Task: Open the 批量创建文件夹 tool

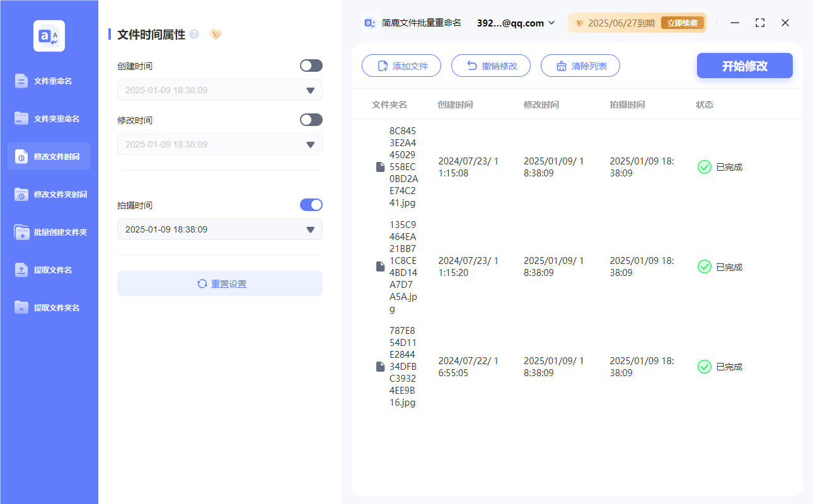Action: (49, 232)
